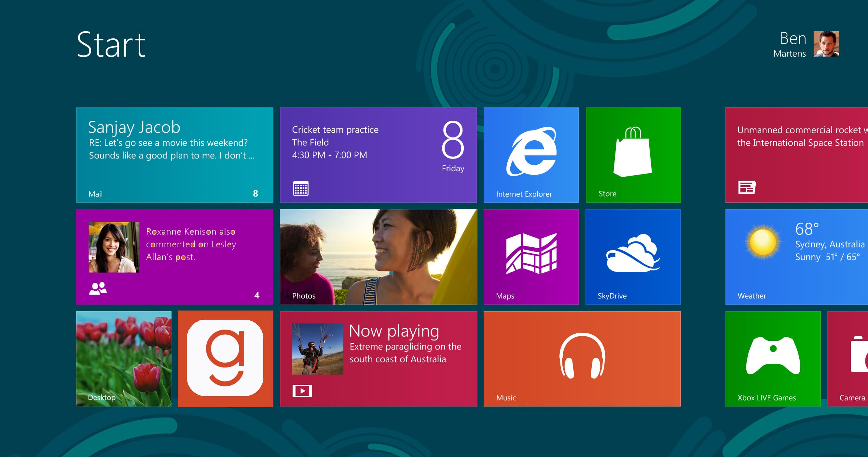Open the Weather tile for Sydney
The width and height of the screenshot is (868, 457).
point(797,257)
